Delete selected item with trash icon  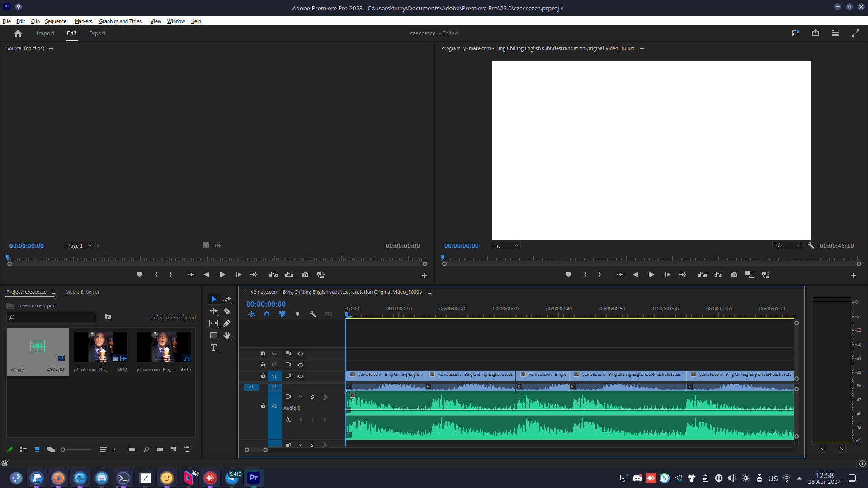[x=187, y=449]
